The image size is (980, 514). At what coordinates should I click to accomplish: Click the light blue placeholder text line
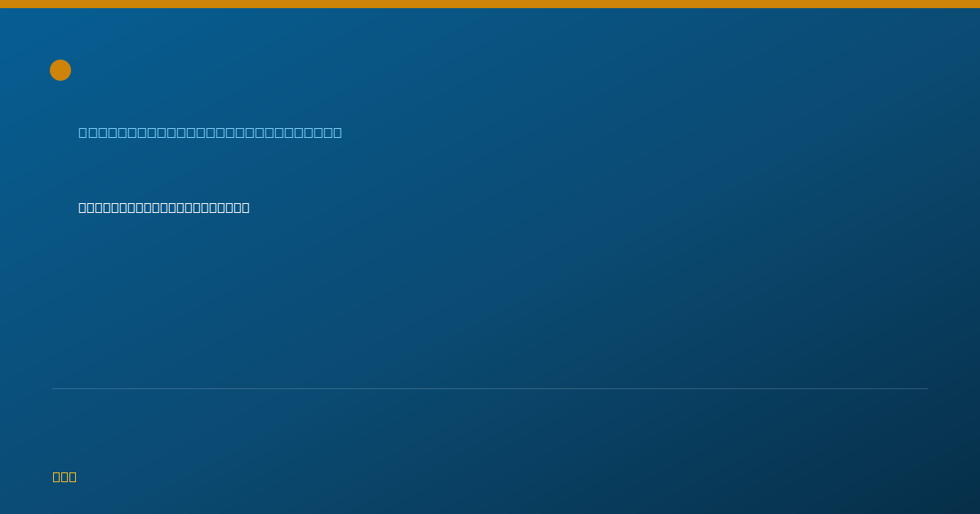pyautogui.click(x=210, y=132)
